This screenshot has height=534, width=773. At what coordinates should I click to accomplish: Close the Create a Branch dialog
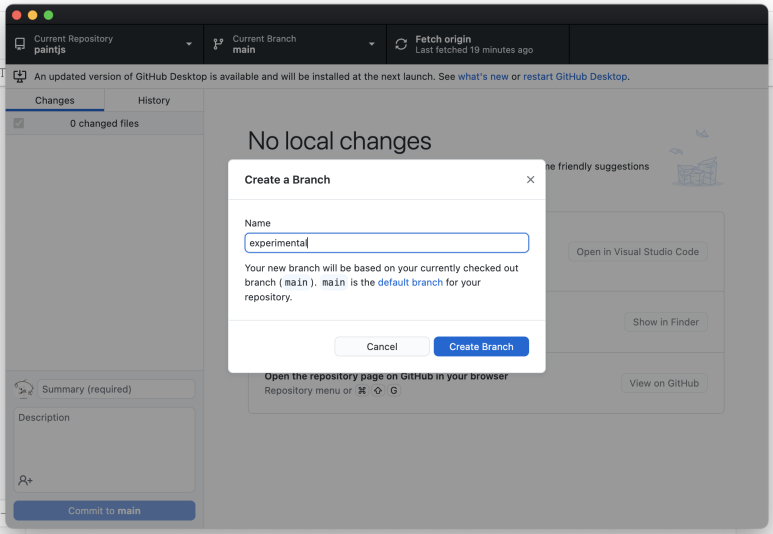tap(530, 179)
